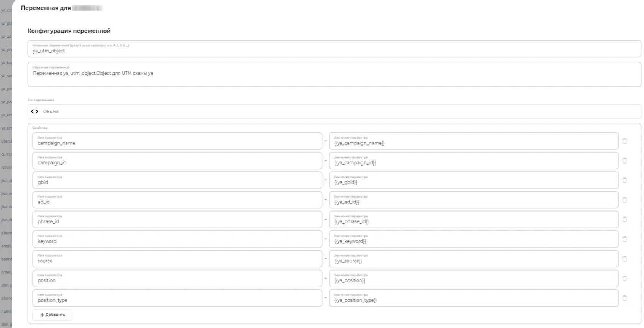
Task: Delete the position_type property row
Action: pos(624,298)
